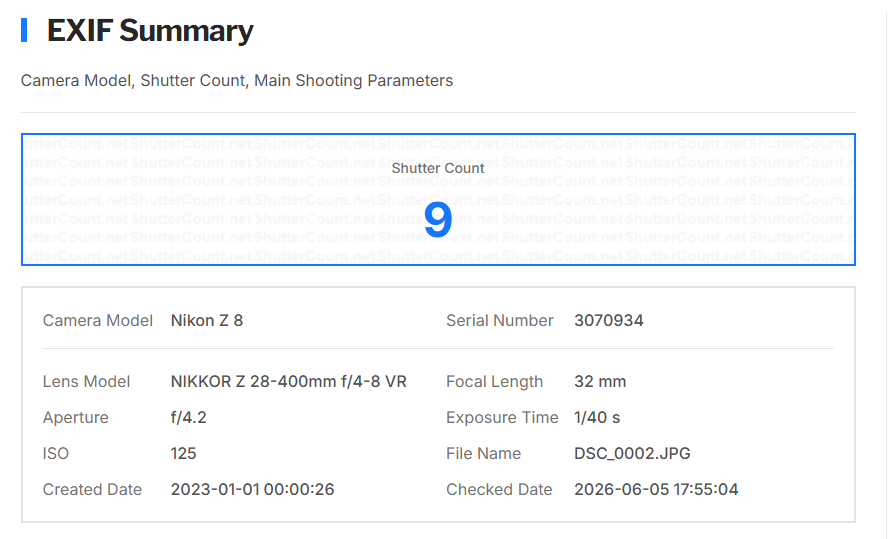
Task: Select the ISO value 125
Action: pos(183,454)
